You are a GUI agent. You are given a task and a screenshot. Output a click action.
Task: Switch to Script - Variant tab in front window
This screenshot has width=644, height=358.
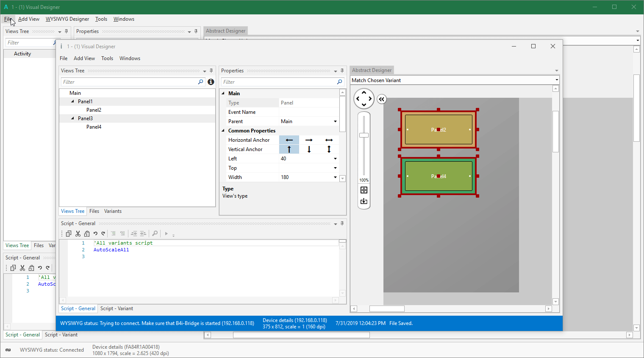117,308
